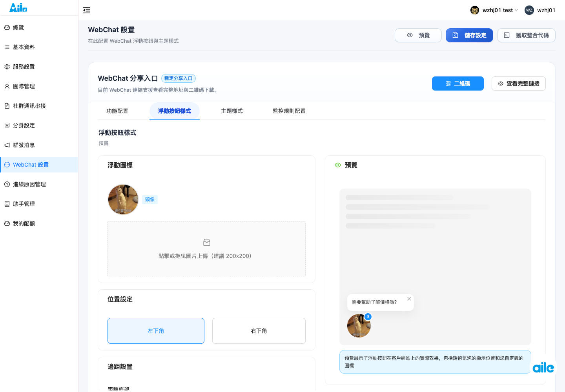Open 進線原因管理 in the sidebar

coord(39,184)
